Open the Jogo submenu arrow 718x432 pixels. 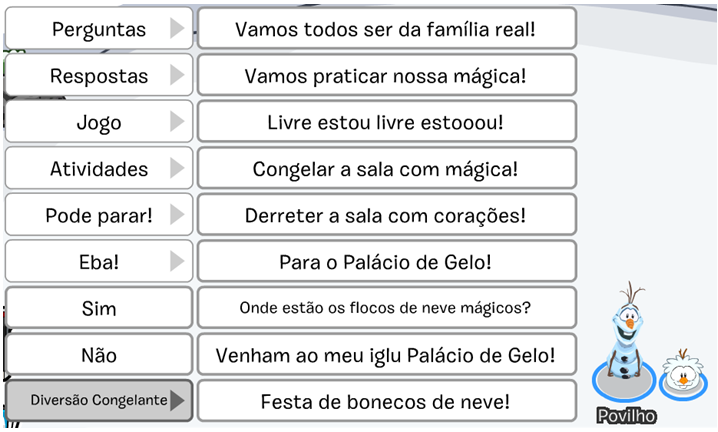(x=177, y=122)
